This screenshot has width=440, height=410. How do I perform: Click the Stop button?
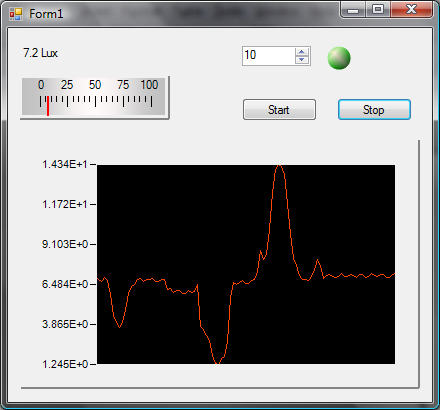click(374, 110)
